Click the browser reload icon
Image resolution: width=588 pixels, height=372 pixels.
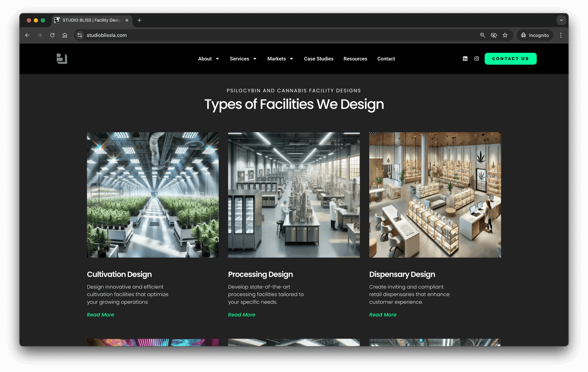coord(52,35)
